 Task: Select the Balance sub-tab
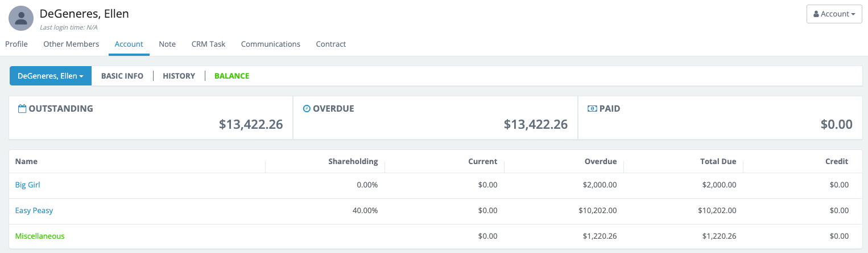(x=232, y=76)
